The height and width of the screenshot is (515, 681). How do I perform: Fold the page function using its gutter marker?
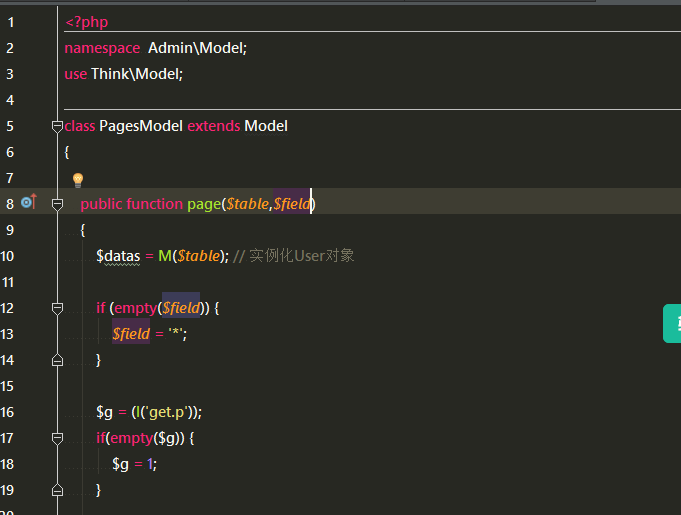[57, 204]
